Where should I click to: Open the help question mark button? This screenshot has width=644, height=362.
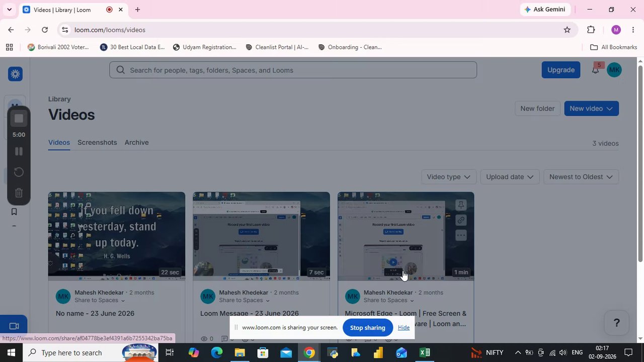pos(616,323)
